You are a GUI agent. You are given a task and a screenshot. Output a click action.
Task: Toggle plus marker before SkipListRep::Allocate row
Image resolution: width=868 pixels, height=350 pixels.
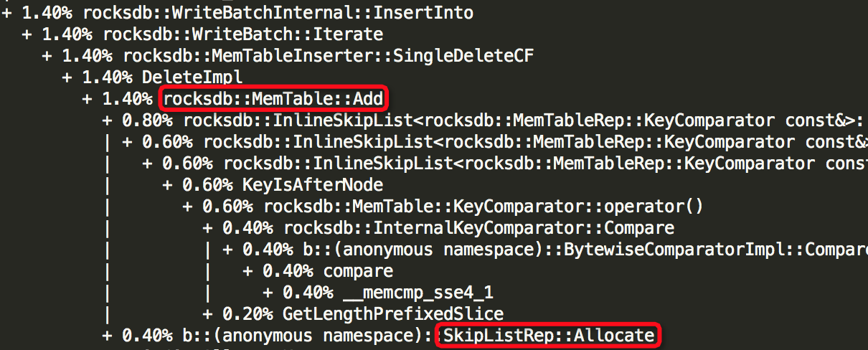tap(108, 335)
